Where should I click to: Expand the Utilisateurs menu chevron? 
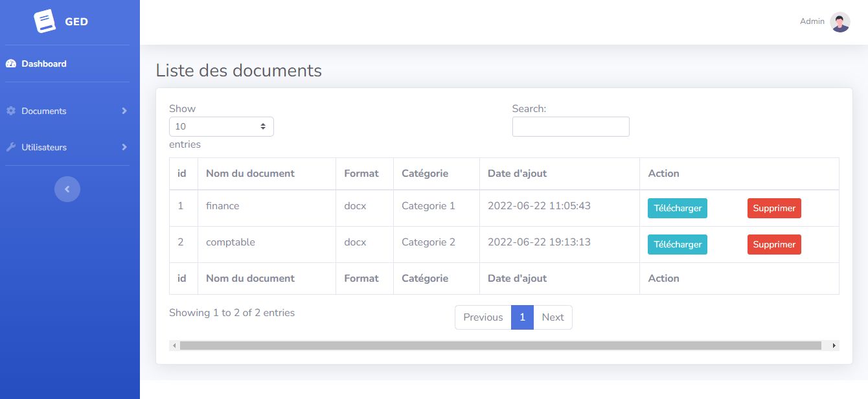tap(124, 147)
